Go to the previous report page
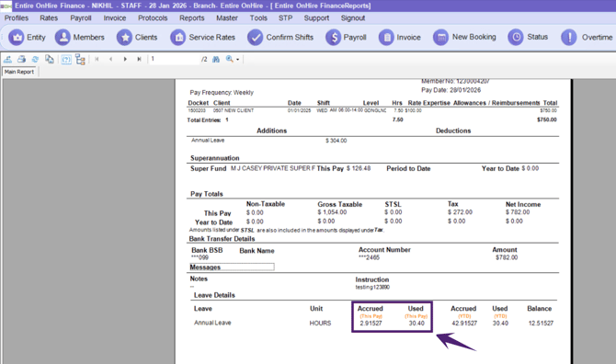This screenshot has height=364, width=616. coord(110,60)
